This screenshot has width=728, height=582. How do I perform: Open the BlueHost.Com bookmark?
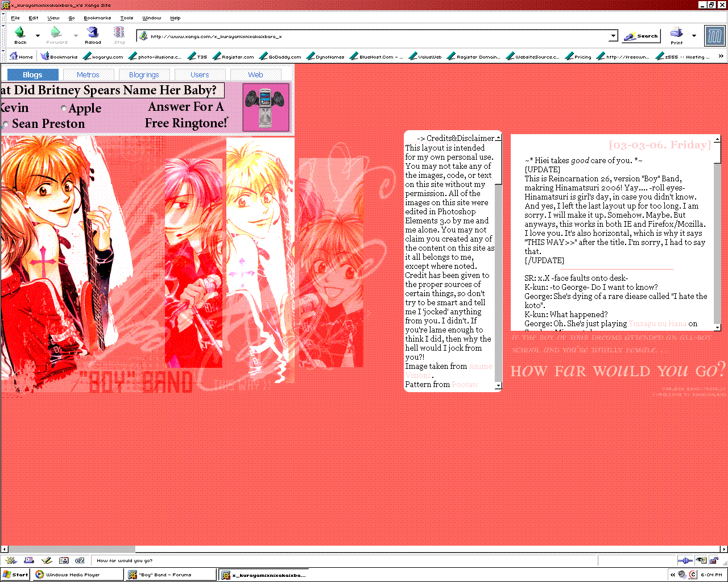[x=377, y=56]
